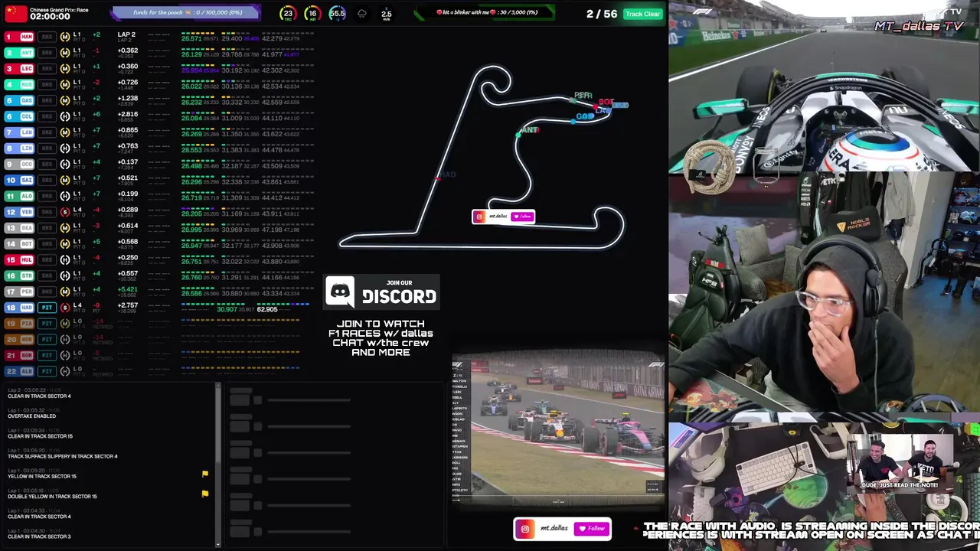
Task: Click the yellow flag icon beside Yellow in sector 15
Action: tap(205, 474)
